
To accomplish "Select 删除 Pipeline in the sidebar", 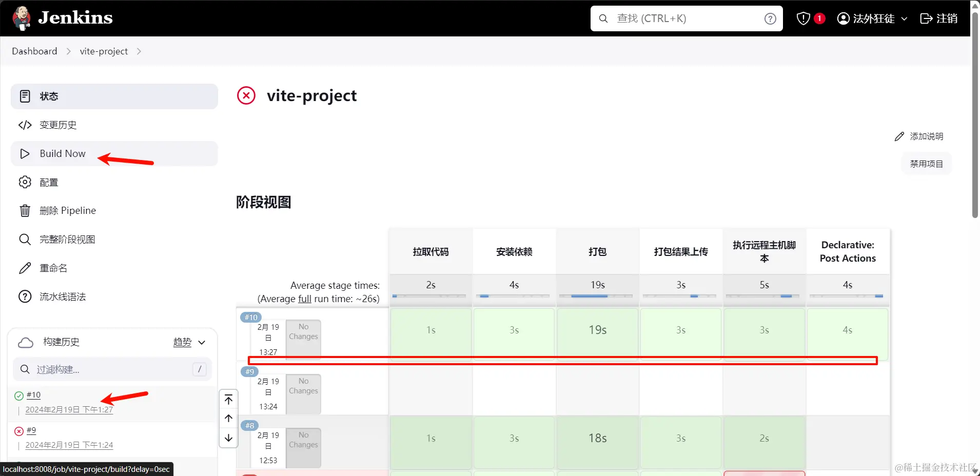I will (x=114, y=210).
